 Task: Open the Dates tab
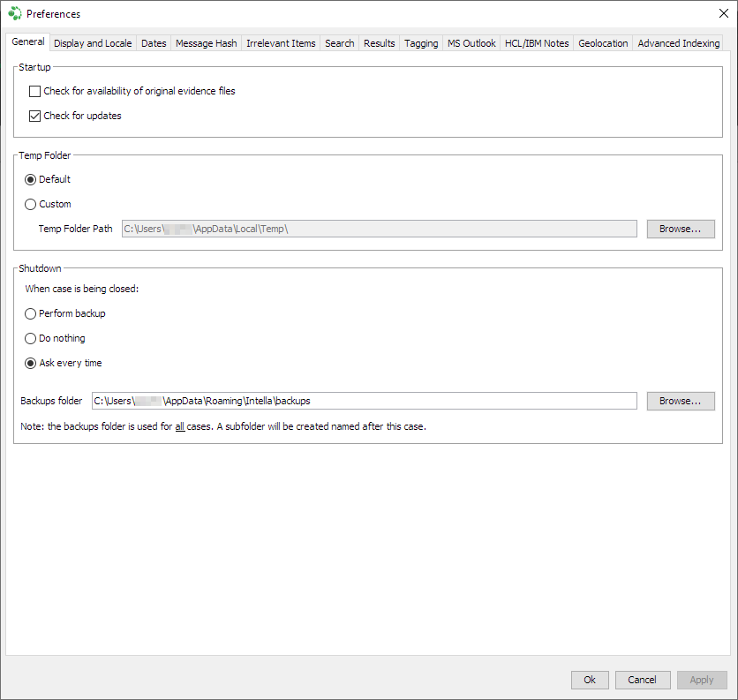click(x=154, y=43)
